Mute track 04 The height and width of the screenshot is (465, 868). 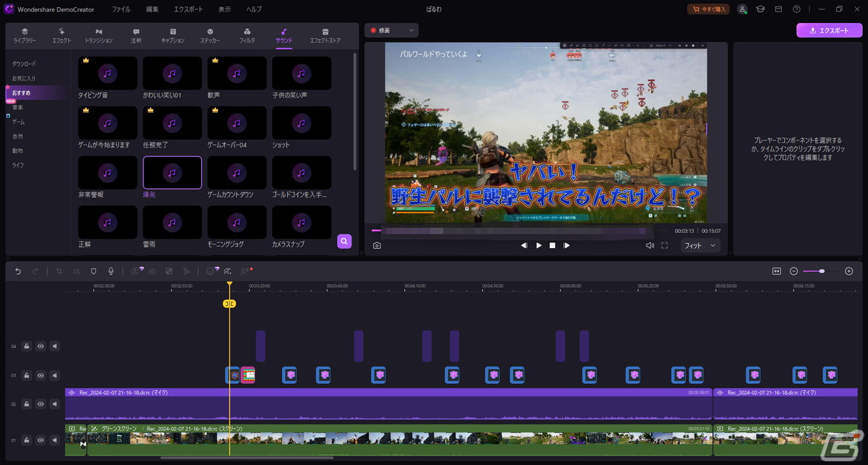(x=54, y=346)
